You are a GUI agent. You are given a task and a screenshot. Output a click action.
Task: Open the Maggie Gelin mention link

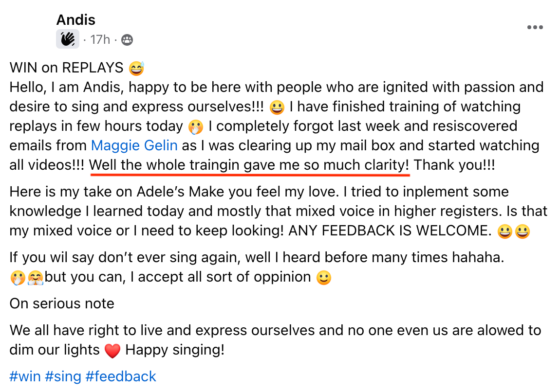134,145
